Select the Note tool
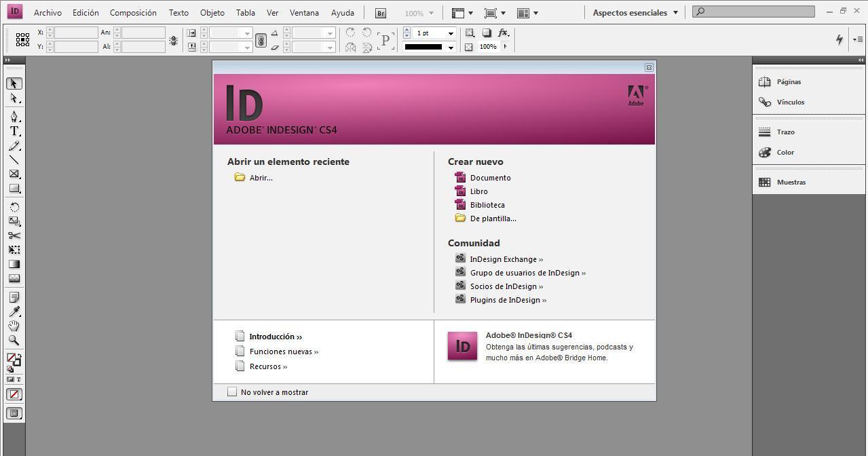Image resolution: width=868 pixels, height=456 pixels. coord(14,297)
